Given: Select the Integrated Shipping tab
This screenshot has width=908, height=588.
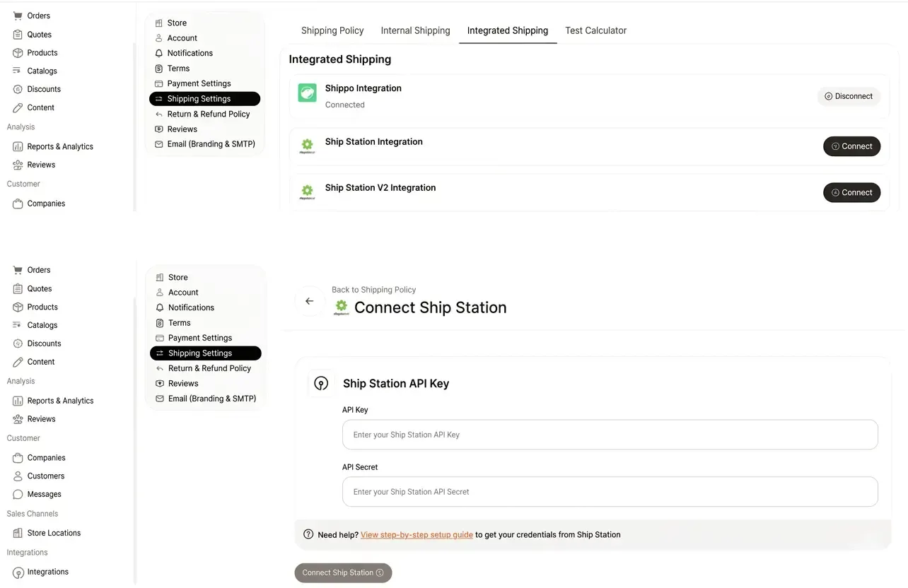Looking at the screenshot, I should (x=508, y=30).
